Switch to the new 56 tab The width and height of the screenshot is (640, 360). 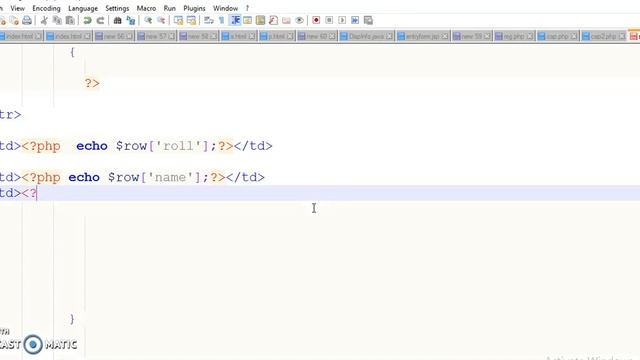pos(113,36)
